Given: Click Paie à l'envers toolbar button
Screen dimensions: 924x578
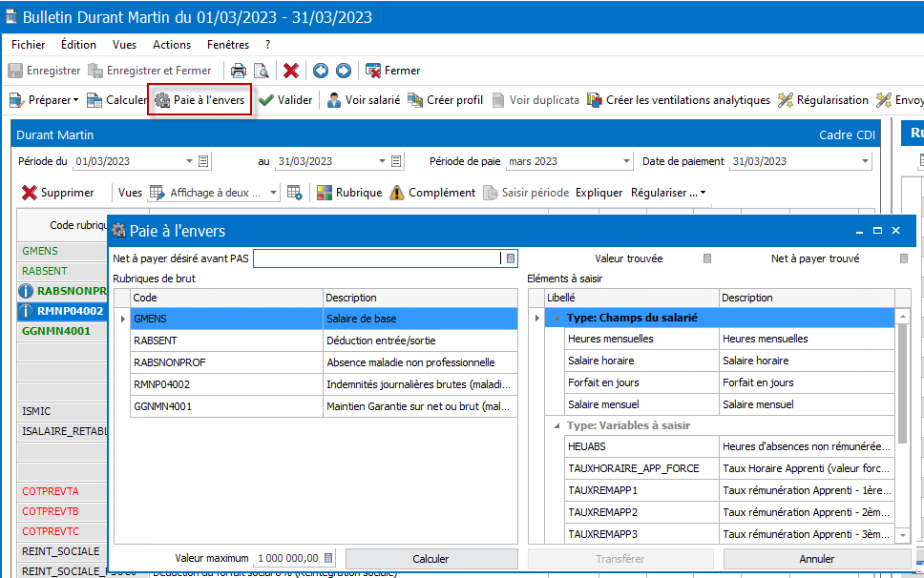Looking at the screenshot, I should [x=200, y=100].
